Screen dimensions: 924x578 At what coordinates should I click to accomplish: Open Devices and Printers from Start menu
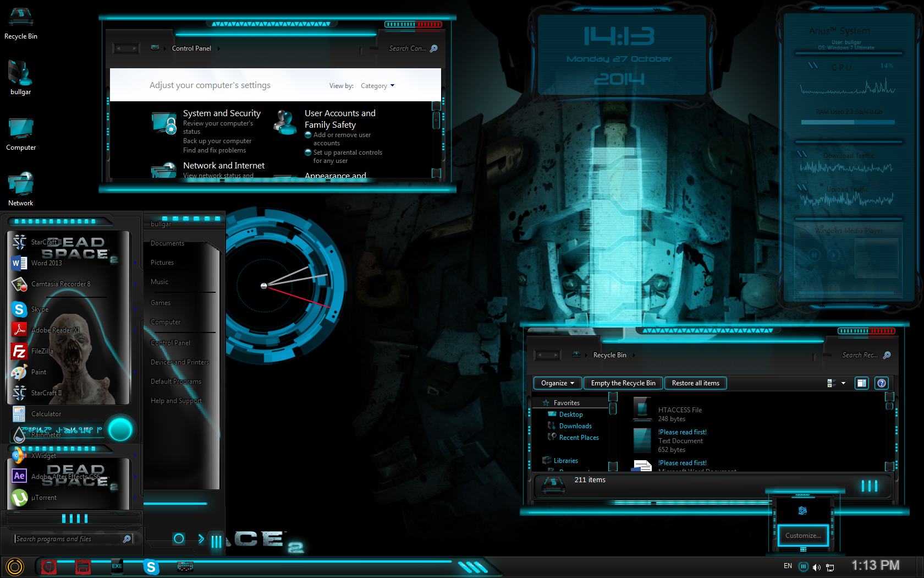[179, 362]
